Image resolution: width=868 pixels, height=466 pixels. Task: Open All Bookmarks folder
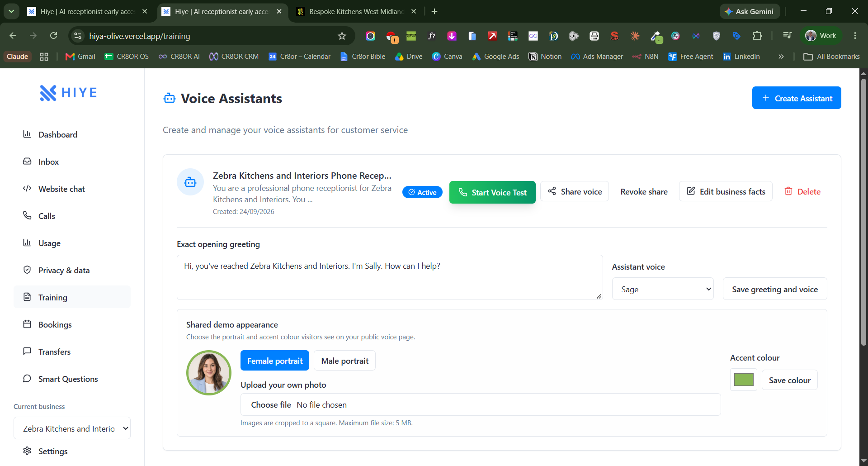click(x=832, y=57)
